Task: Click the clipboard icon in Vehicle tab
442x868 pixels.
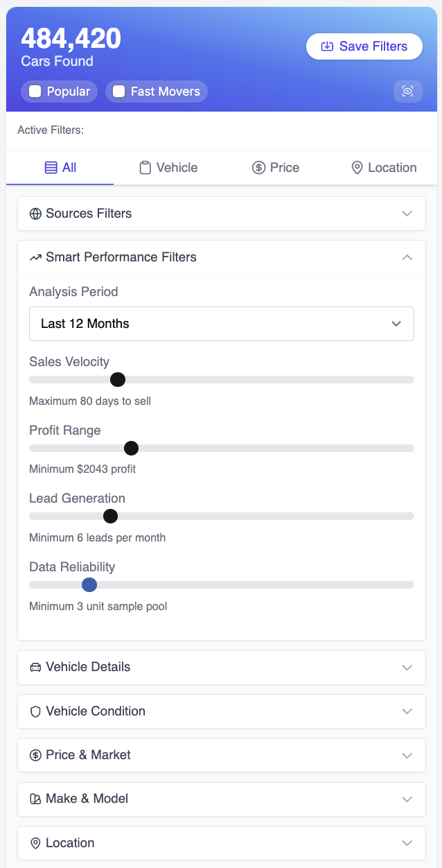Action: (x=145, y=168)
